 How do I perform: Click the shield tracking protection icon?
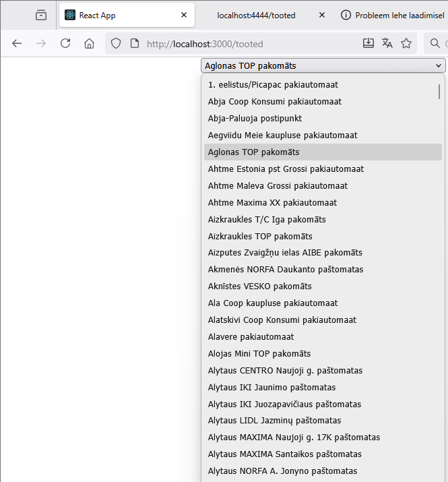(116, 44)
